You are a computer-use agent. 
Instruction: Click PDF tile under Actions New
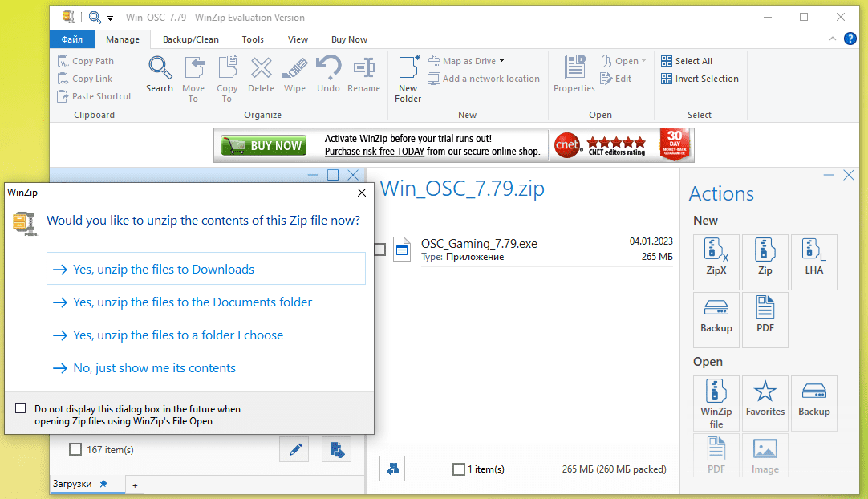click(x=765, y=319)
